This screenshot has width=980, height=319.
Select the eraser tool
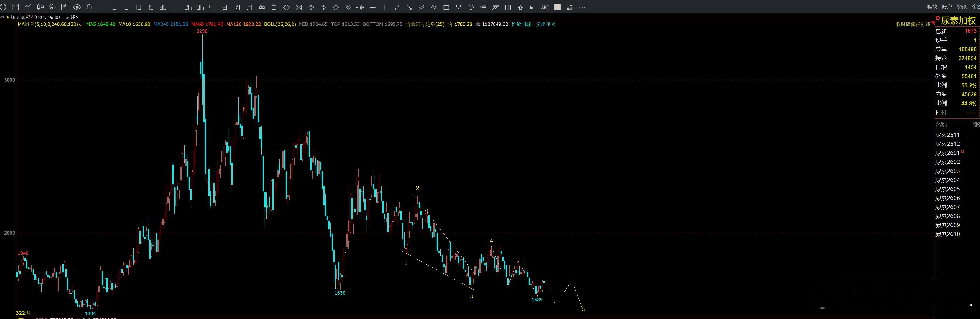pos(569,7)
